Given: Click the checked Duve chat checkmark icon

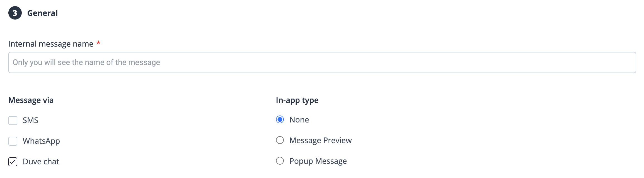Looking at the screenshot, I should 12,161.
